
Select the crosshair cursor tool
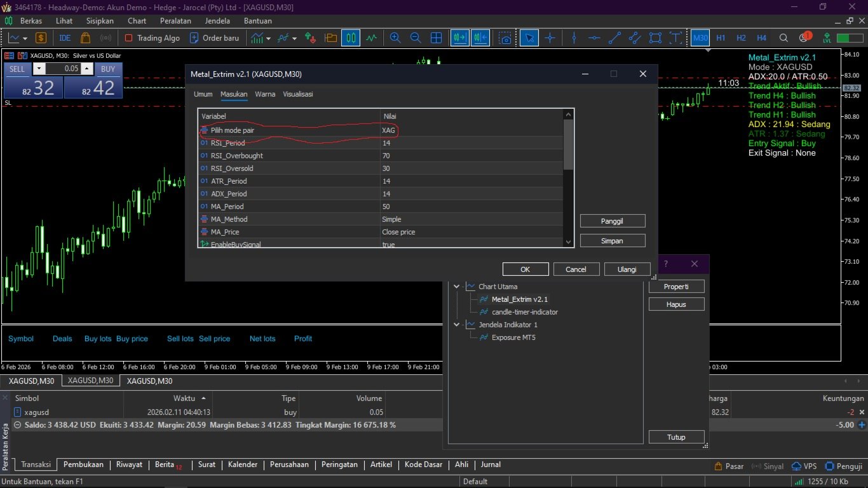click(550, 38)
